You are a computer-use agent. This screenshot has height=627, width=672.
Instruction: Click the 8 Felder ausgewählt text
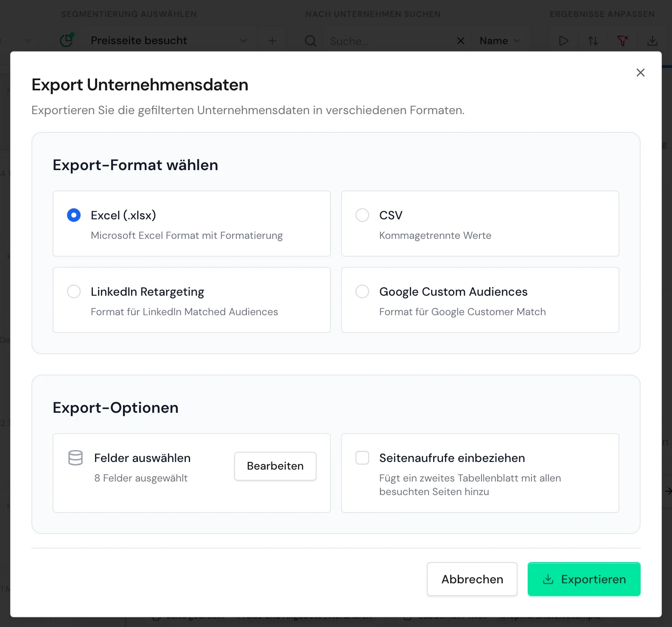point(141,478)
